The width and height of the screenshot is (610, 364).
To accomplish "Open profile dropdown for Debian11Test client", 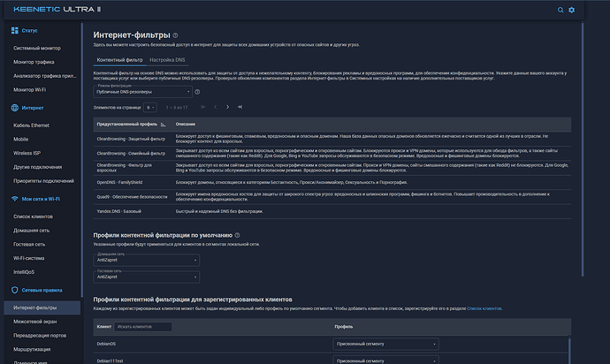I will pos(386,360).
